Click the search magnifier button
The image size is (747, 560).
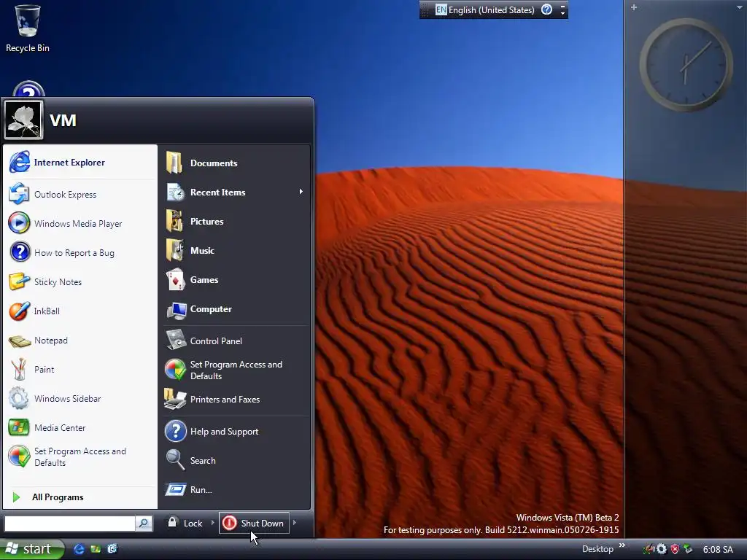[x=144, y=524]
